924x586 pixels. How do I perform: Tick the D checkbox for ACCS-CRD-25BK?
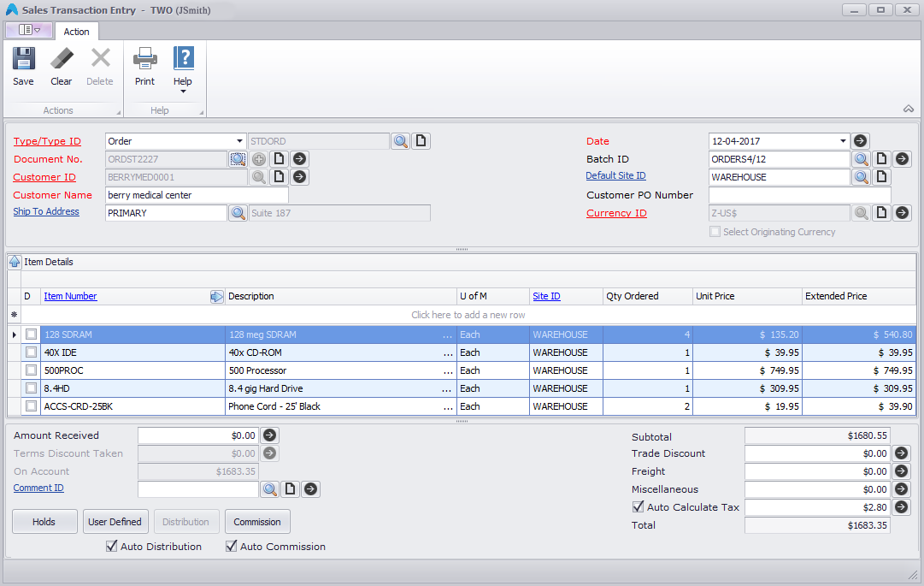[32, 406]
